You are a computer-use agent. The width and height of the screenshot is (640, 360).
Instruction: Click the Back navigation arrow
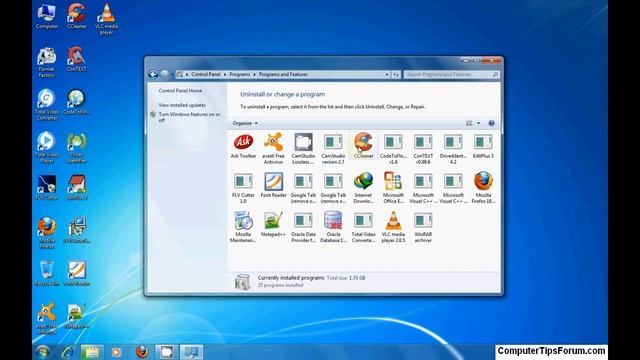click(x=153, y=74)
